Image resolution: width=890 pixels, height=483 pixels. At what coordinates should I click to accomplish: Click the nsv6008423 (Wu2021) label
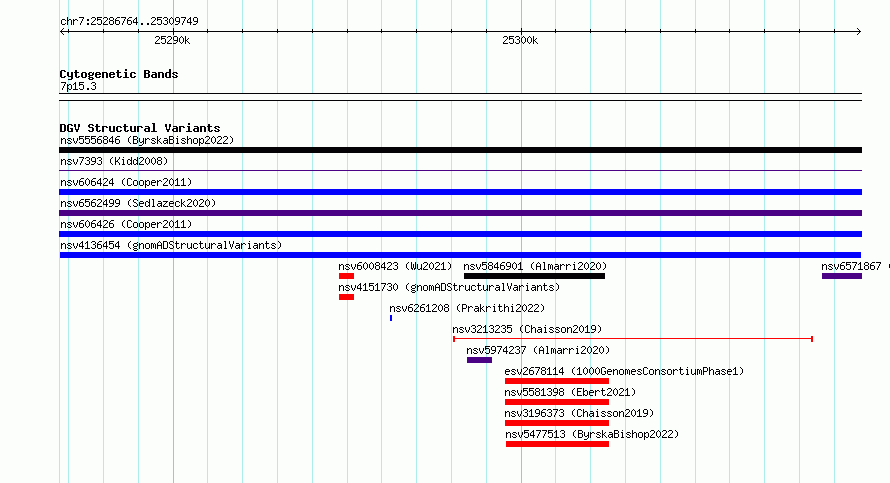click(x=395, y=266)
